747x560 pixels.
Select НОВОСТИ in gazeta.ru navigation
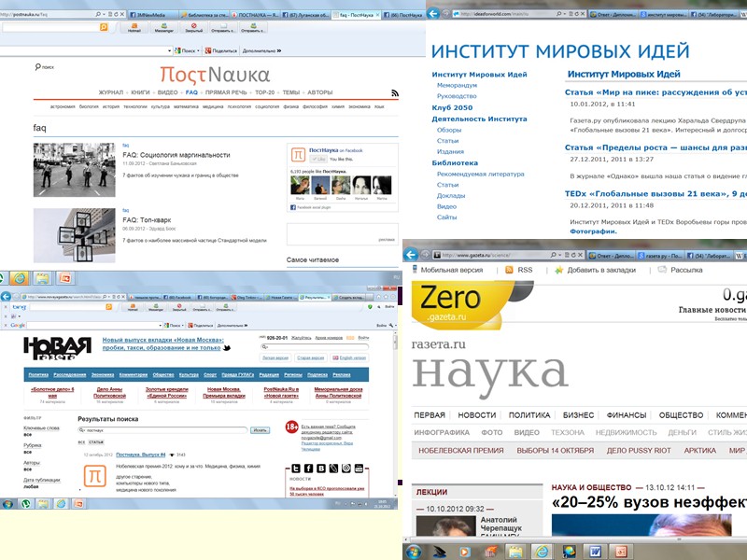[477, 415]
